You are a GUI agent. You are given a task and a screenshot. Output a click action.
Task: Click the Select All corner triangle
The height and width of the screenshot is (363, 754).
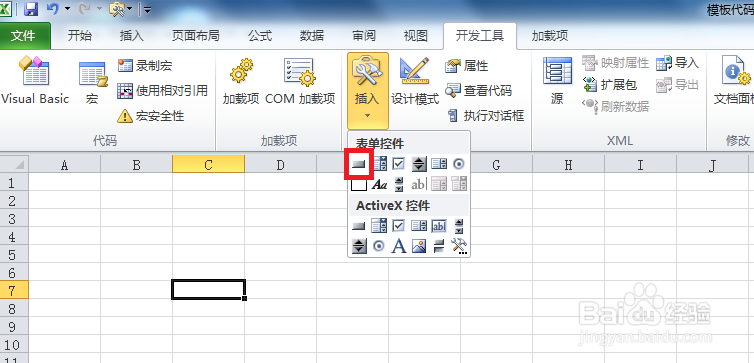point(14,165)
